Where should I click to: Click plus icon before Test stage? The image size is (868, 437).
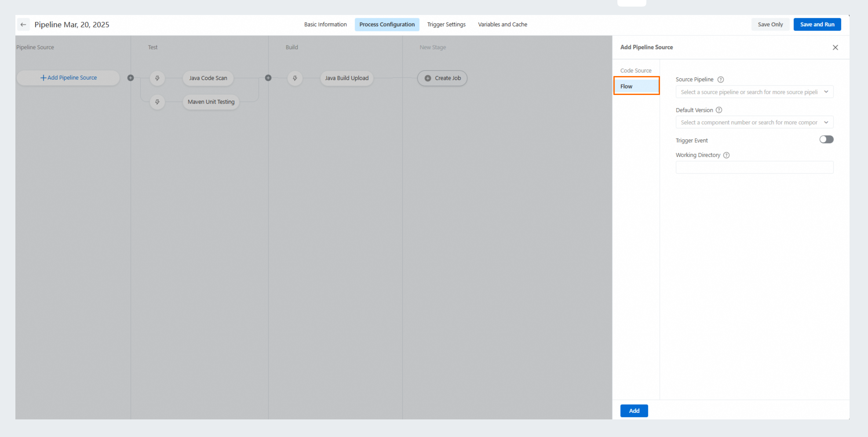[130, 78]
